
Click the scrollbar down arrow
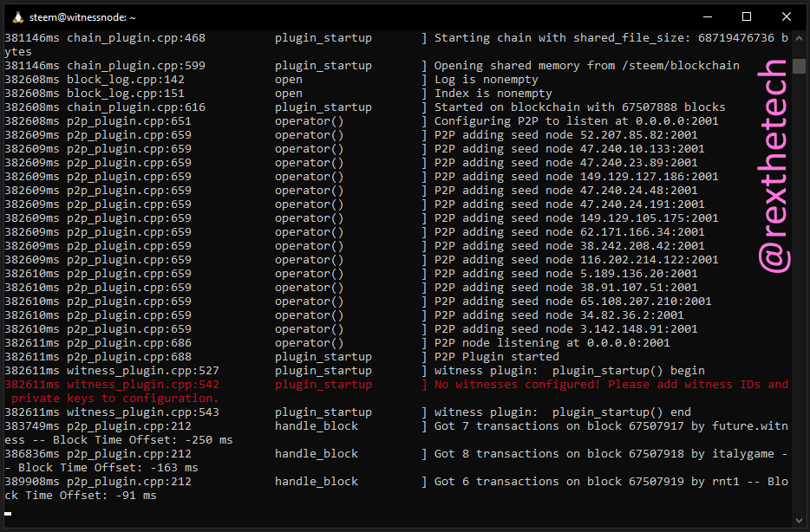point(800,519)
